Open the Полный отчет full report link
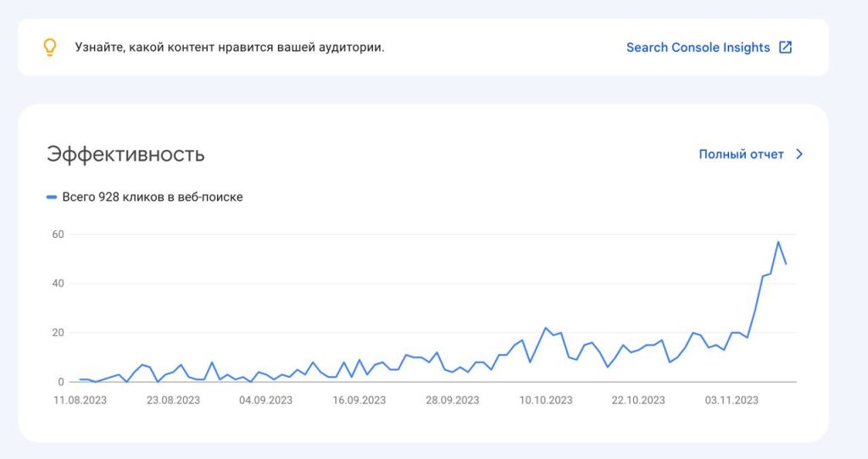 pos(741,154)
